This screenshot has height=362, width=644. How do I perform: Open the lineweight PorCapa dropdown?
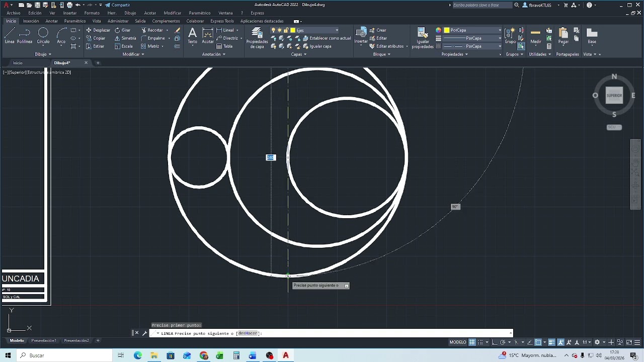click(500, 38)
